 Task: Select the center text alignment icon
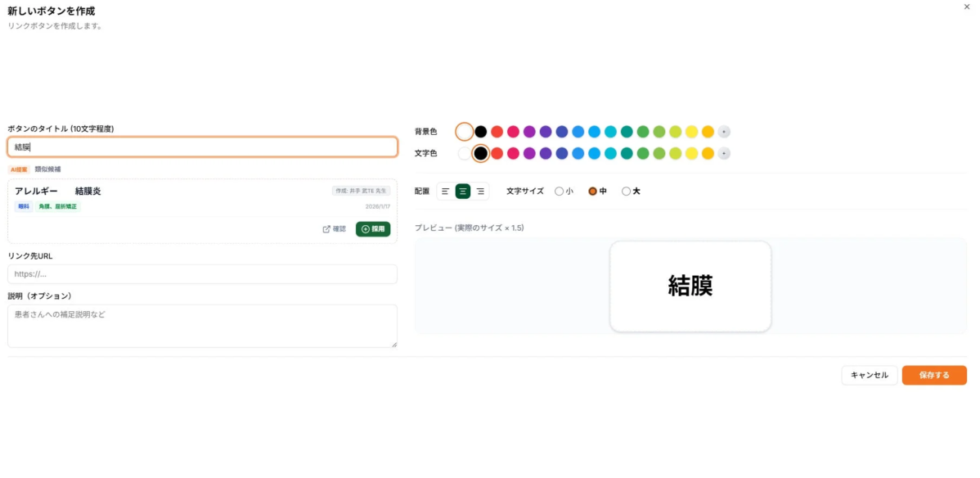(462, 190)
